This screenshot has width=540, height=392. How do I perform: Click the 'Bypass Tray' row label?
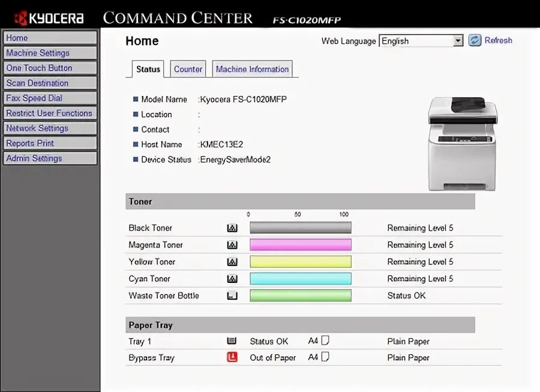152,358
